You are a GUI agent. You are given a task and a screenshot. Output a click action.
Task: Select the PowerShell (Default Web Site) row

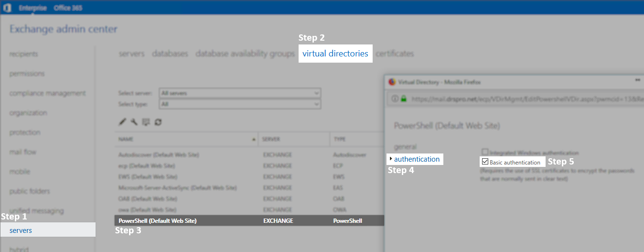click(249, 221)
